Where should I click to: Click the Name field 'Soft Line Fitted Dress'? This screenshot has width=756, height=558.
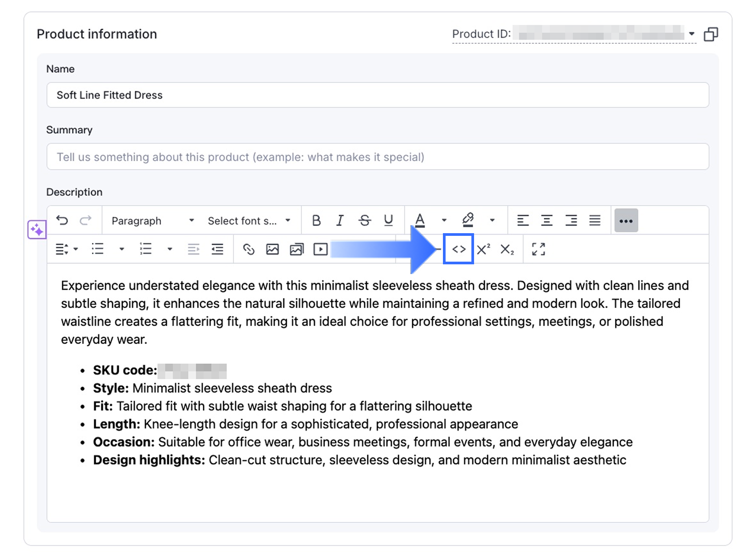378,95
